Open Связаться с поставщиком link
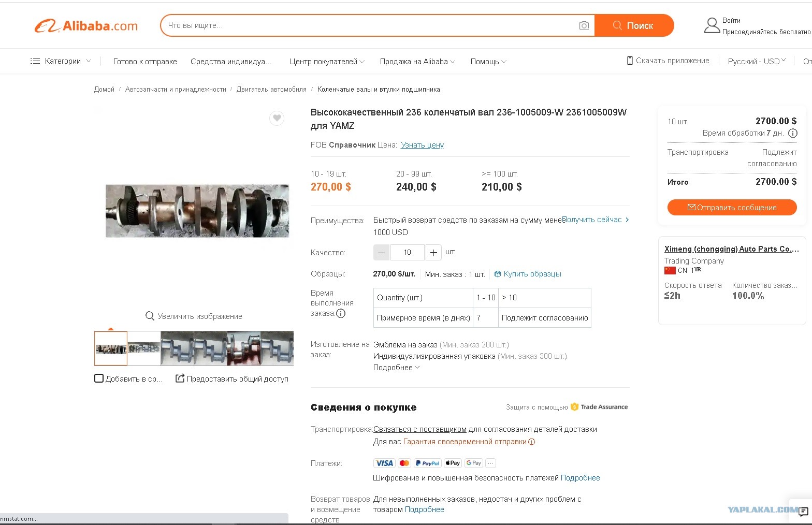 pyautogui.click(x=420, y=429)
